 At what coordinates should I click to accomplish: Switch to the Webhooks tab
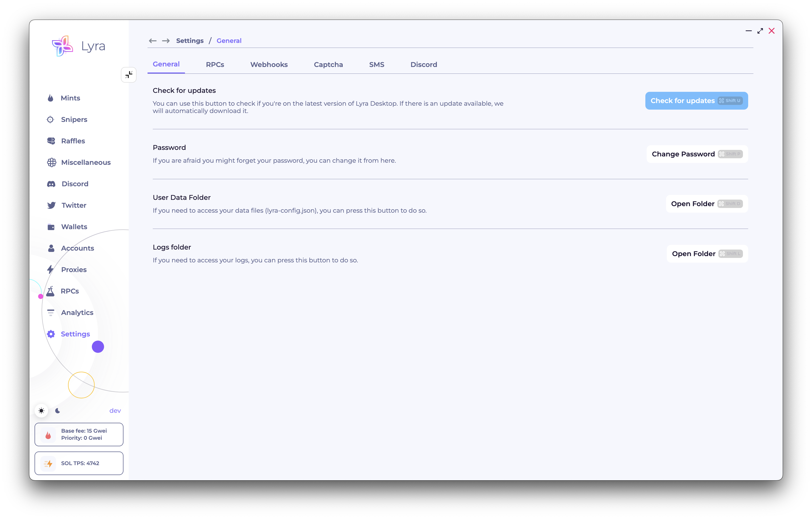(269, 64)
